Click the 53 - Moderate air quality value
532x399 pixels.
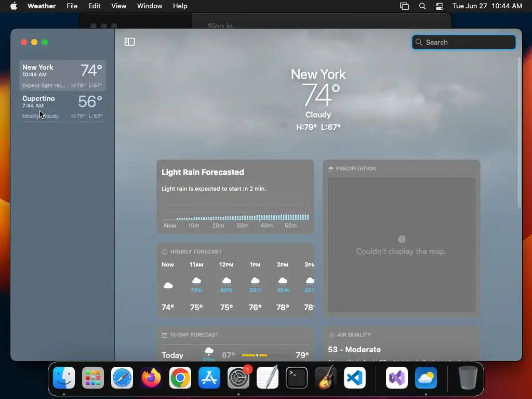tap(354, 350)
